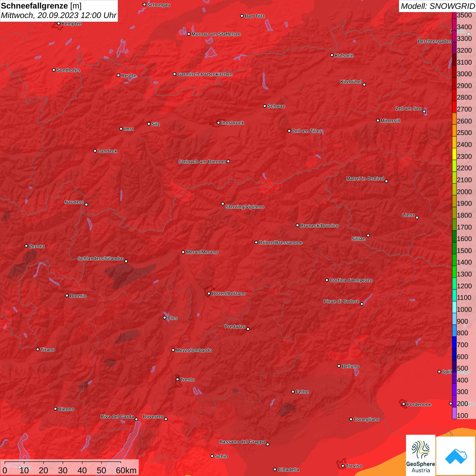Click the Kempten city marker
The image size is (476, 476).
click(58, 23)
